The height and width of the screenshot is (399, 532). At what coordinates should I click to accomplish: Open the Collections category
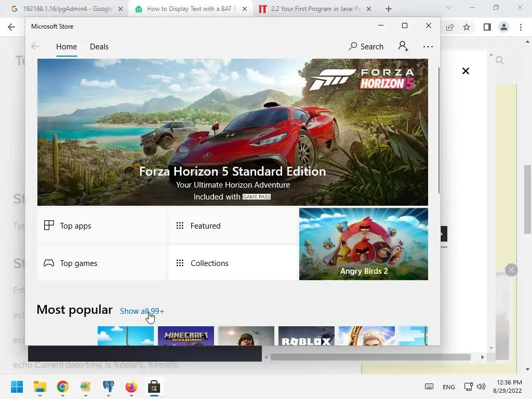[x=233, y=263]
